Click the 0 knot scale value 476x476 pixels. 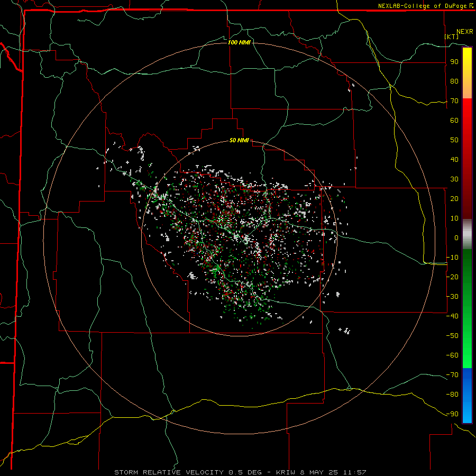(456, 237)
